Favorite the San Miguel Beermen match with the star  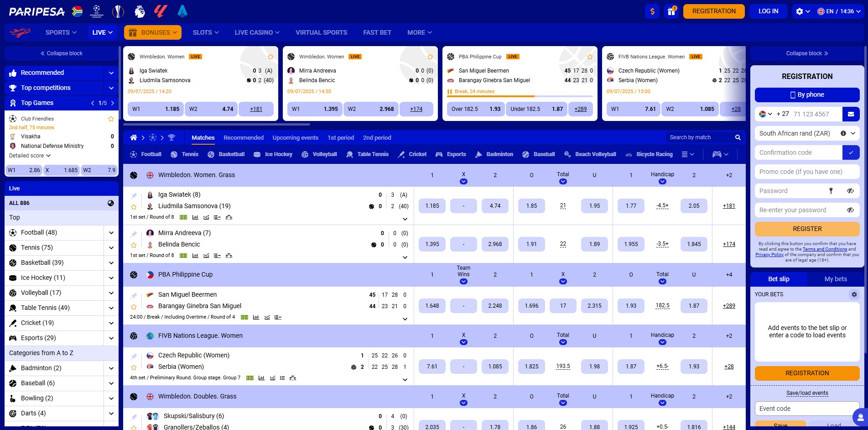[x=134, y=306]
